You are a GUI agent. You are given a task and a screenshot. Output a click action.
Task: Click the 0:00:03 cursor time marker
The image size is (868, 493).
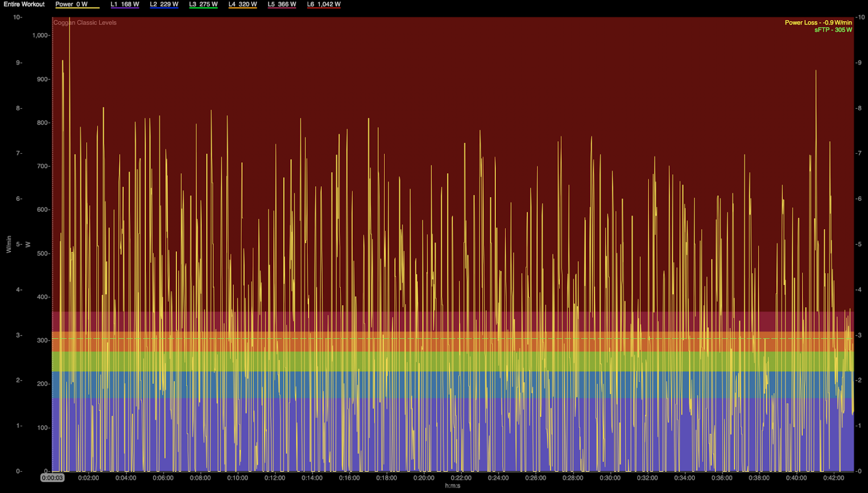[x=53, y=478]
